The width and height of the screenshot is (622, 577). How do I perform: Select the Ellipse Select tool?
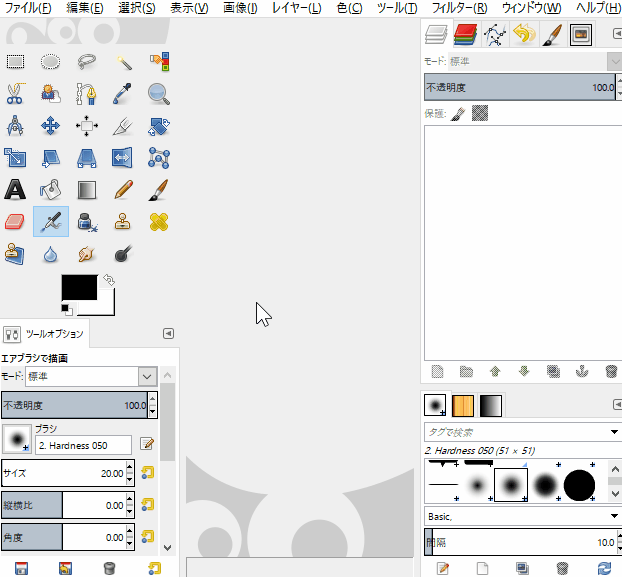(x=50, y=62)
